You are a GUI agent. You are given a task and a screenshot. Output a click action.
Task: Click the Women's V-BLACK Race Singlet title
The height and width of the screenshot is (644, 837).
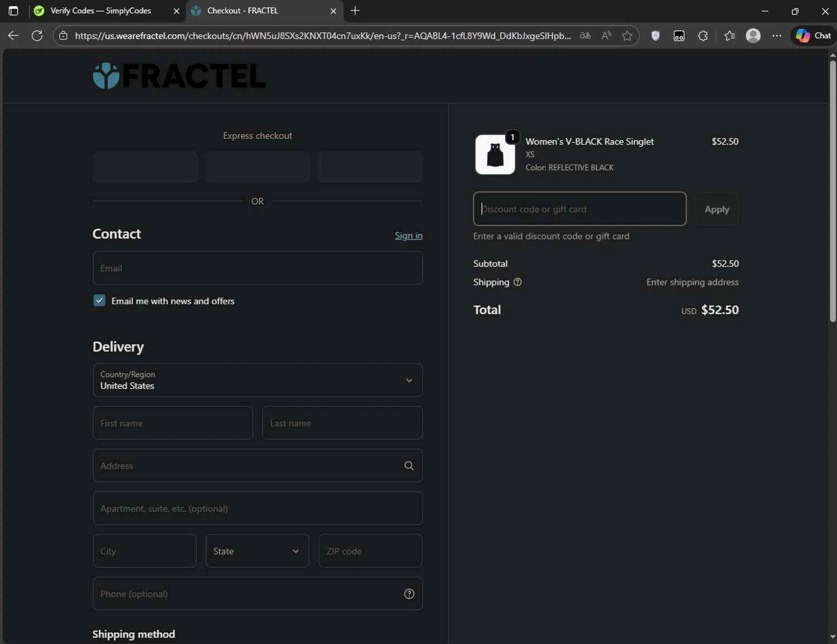pyautogui.click(x=589, y=141)
